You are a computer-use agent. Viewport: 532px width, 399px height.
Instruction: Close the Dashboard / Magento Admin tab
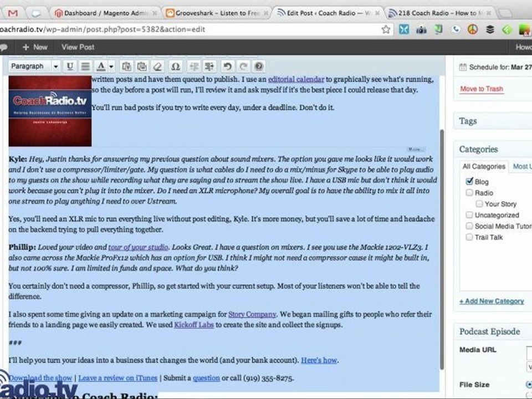coord(155,13)
